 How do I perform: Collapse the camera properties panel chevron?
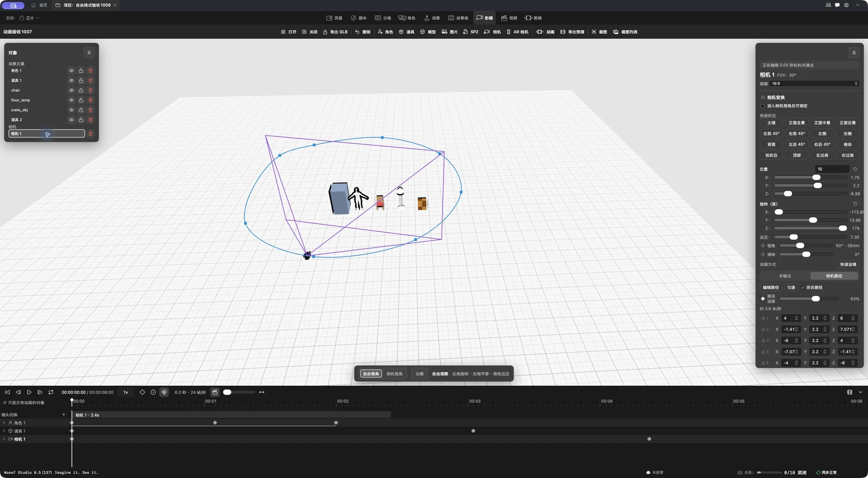[854, 53]
